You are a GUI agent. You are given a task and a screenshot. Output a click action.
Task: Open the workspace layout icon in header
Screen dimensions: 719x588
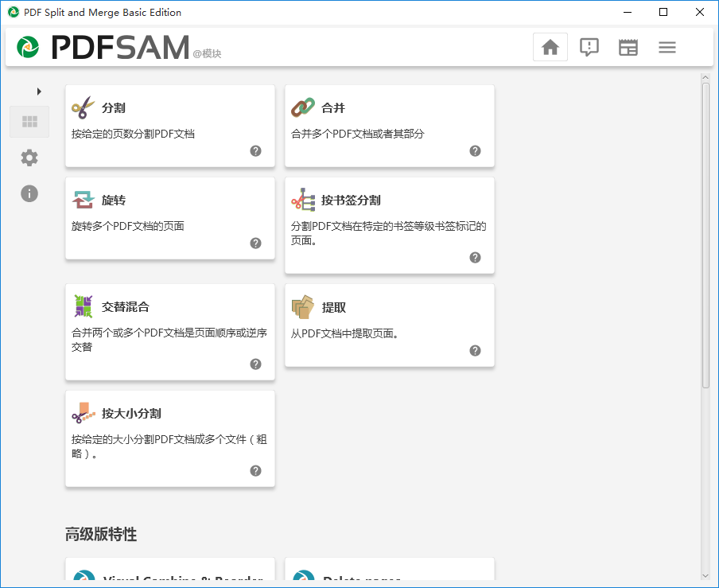[628, 47]
